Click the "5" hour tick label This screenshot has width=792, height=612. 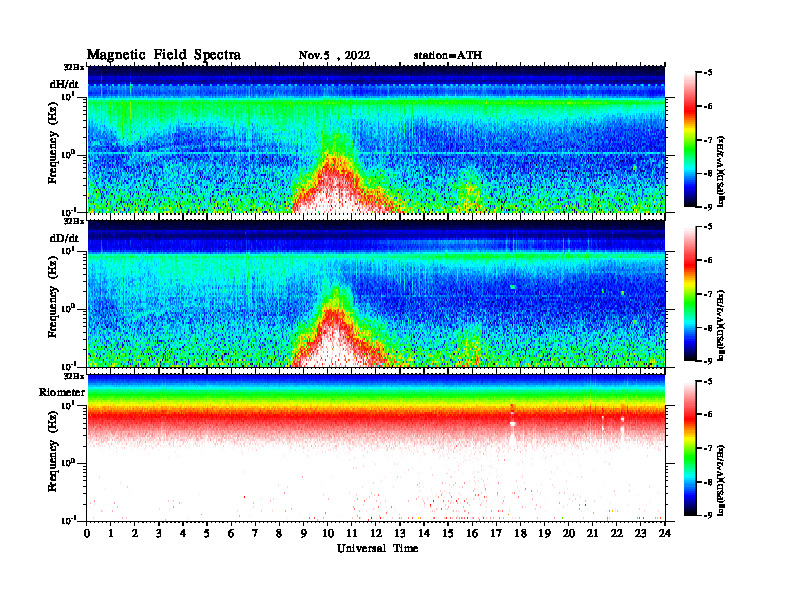(207, 533)
